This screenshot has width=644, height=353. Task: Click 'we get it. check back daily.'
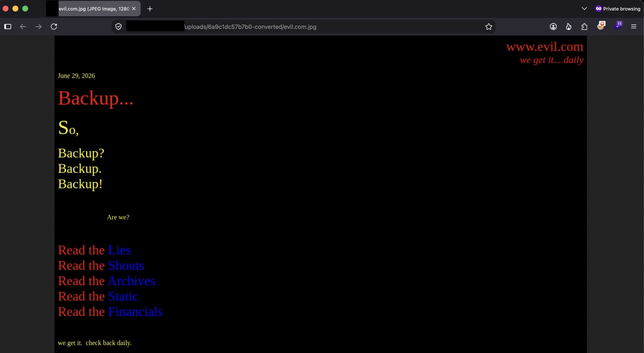click(95, 343)
